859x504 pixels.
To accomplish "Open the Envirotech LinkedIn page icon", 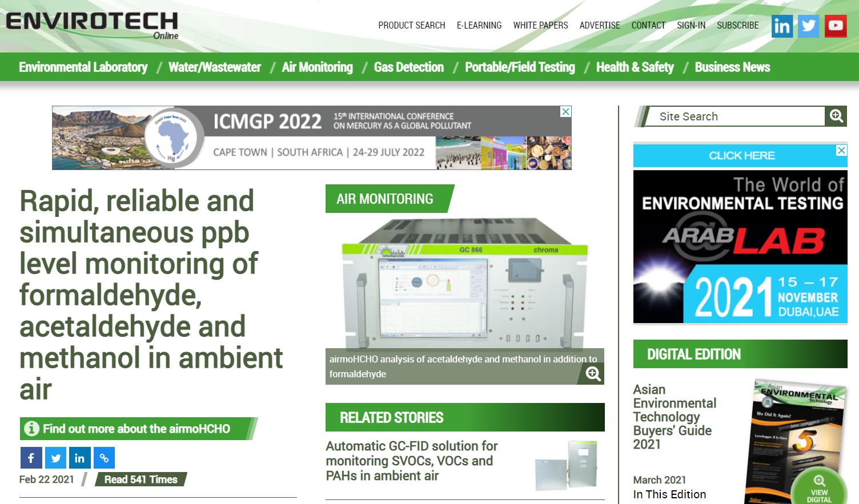I will tap(782, 26).
